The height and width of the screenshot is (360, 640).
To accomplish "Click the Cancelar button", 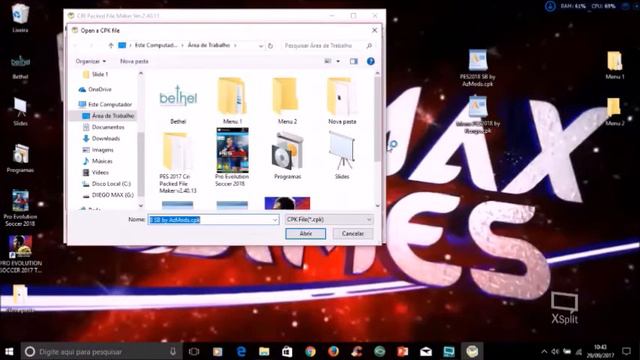I will 353,233.
